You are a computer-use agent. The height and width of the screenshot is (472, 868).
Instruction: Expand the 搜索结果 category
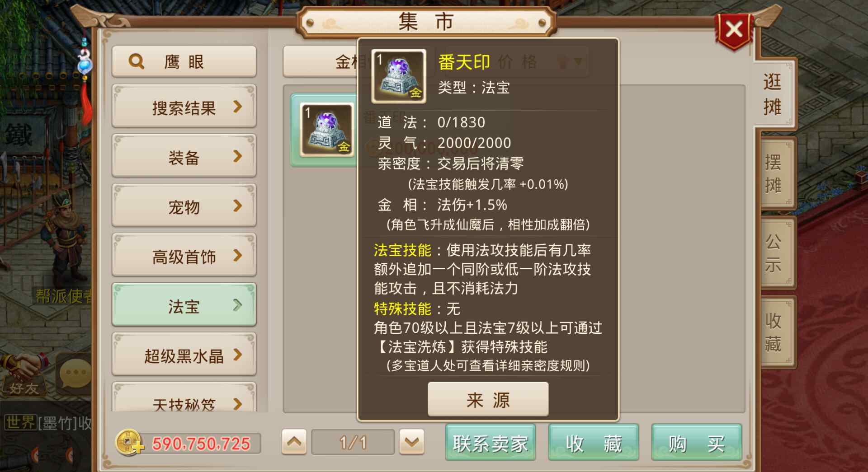click(x=184, y=107)
